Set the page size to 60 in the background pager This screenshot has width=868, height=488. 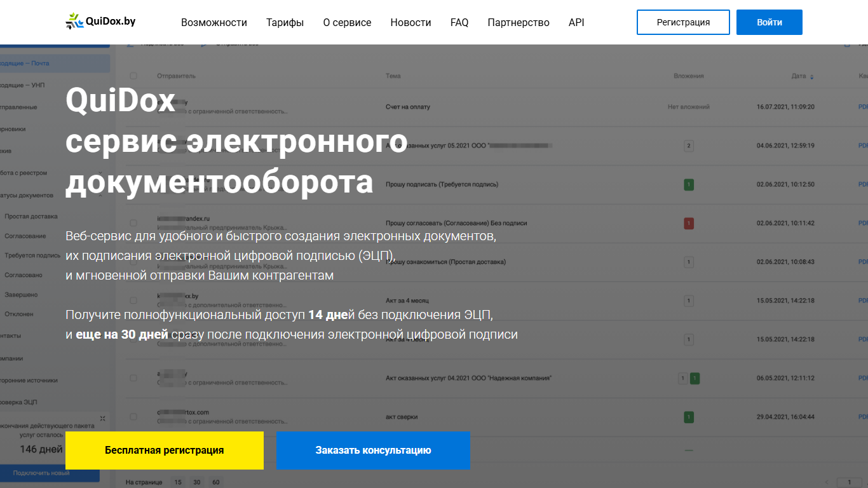[x=216, y=482]
